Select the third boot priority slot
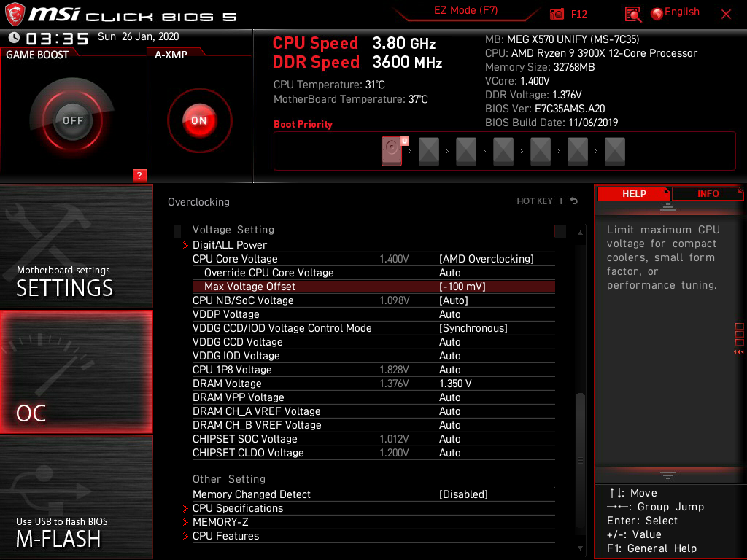 click(x=466, y=152)
